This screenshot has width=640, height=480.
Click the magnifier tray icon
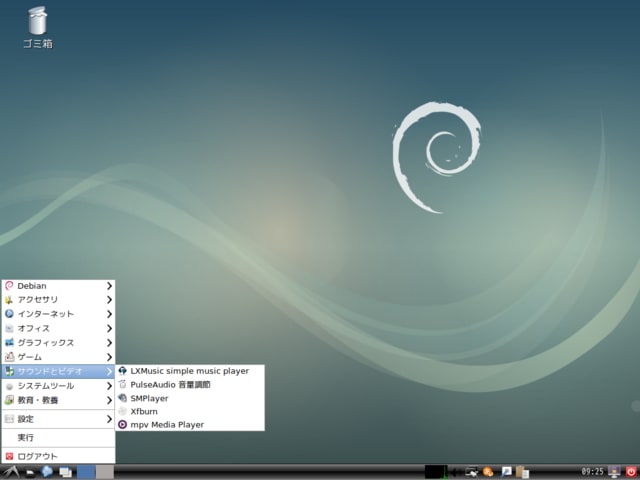point(506,472)
